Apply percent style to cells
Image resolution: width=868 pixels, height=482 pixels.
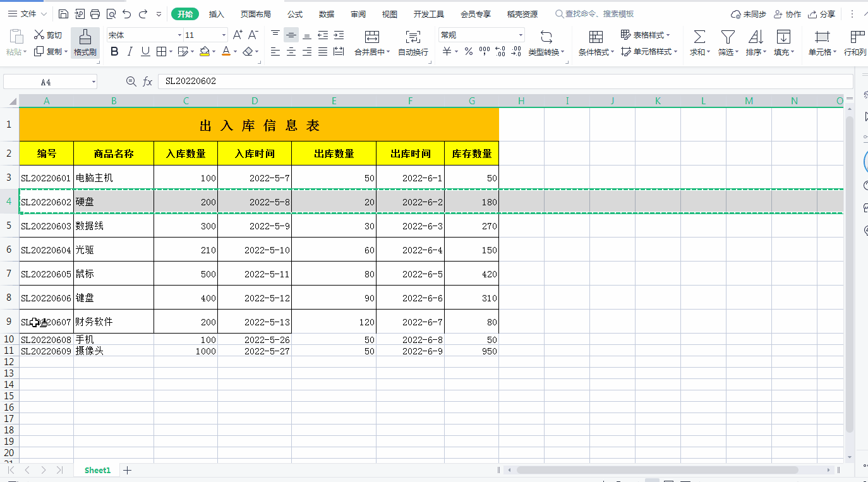469,52
